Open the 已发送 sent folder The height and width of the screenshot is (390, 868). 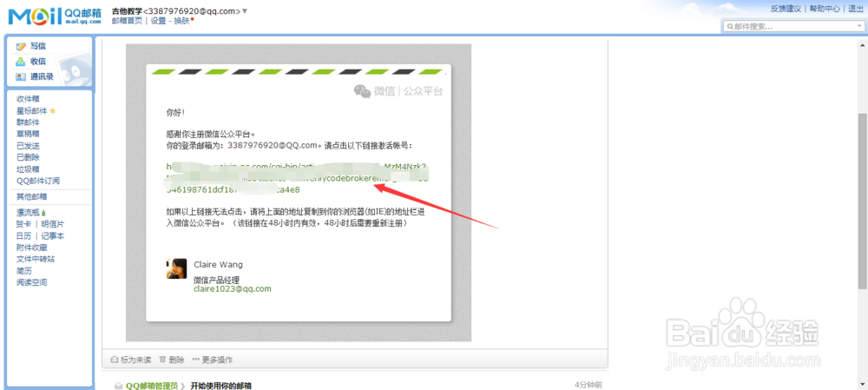28,146
